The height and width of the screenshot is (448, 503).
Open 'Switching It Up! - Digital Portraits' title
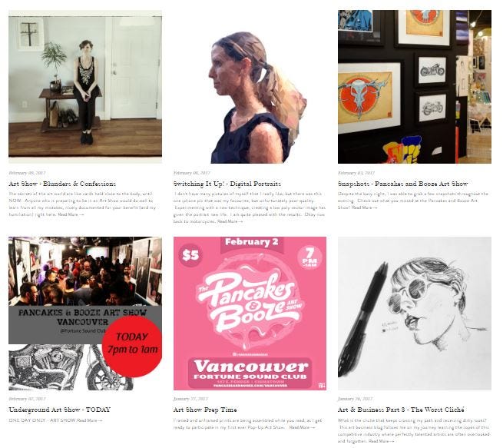tap(227, 184)
